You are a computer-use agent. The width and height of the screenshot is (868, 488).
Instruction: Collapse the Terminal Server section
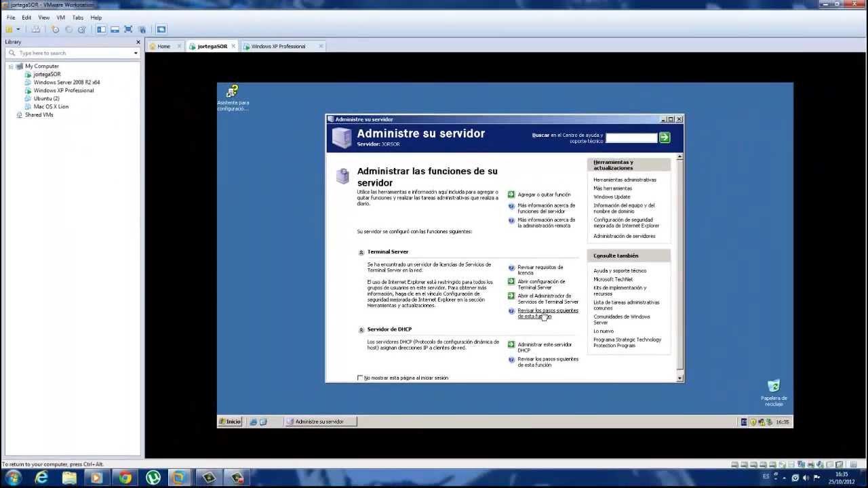[x=361, y=252]
